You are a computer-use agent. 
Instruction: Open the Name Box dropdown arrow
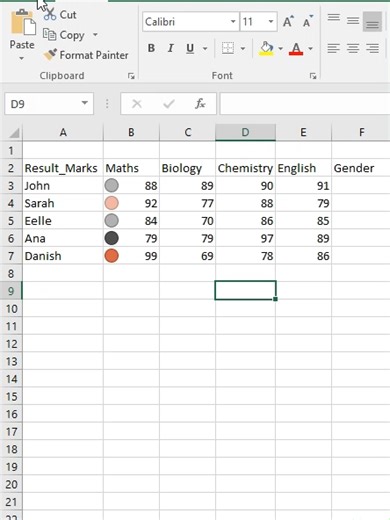(85, 103)
